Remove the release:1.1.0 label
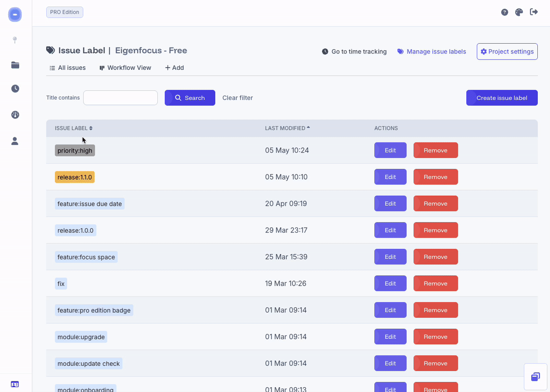550x392 pixels. tap(435, 177)
